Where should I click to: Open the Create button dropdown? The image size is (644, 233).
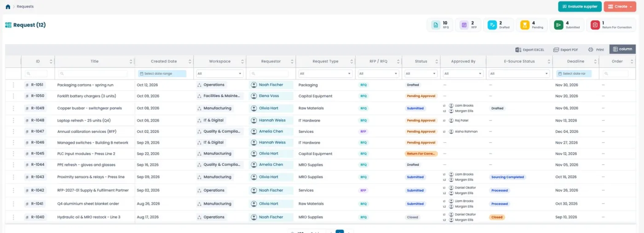pos(620,6)
